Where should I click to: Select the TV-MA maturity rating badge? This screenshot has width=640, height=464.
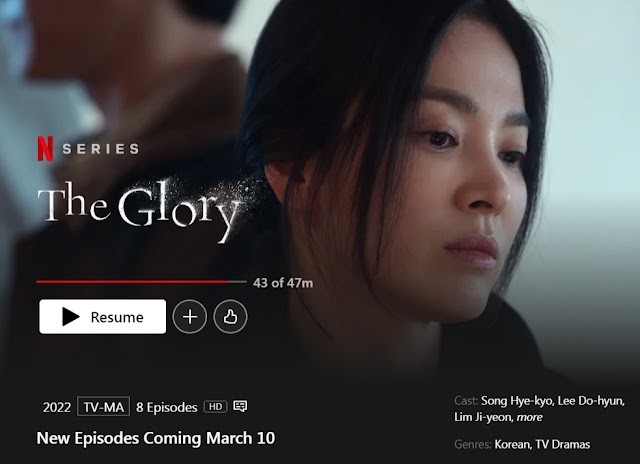[103, 407]
